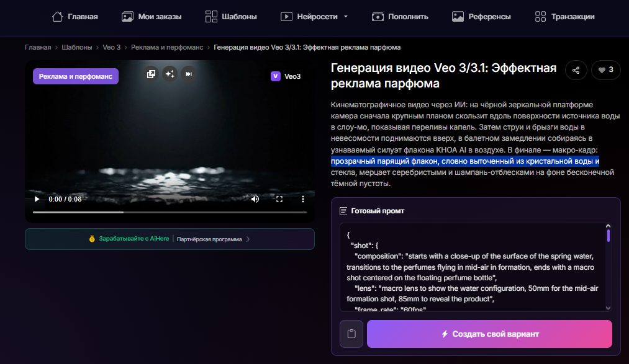This screenshot has width=629, height=364.
Task: Click the Пополнить icon in the top navigation
Action: tap(378, 17)
